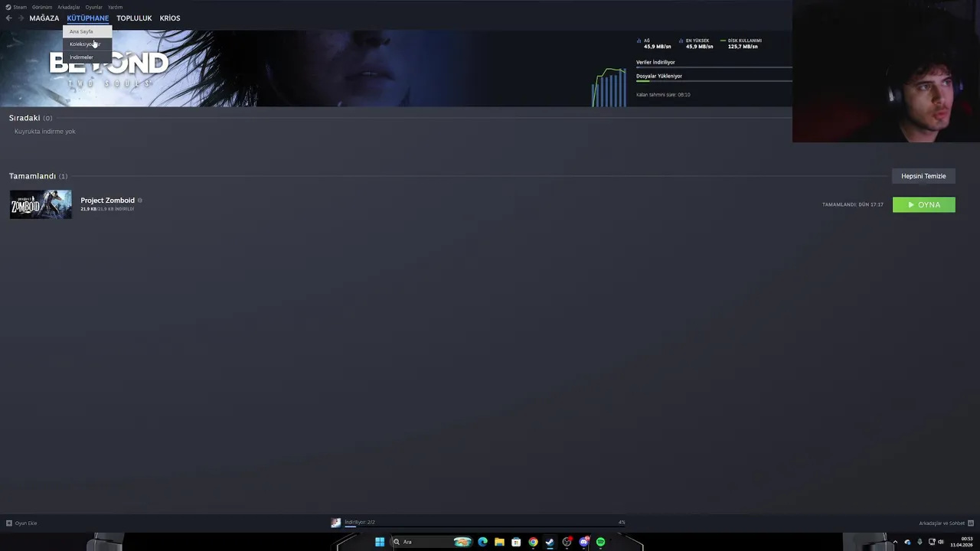Go back with the left arrow
The image size is (980, 551).
click(8, 18)
